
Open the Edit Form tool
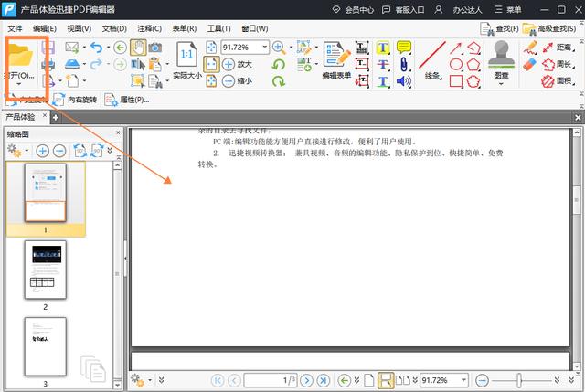point(336,61)
